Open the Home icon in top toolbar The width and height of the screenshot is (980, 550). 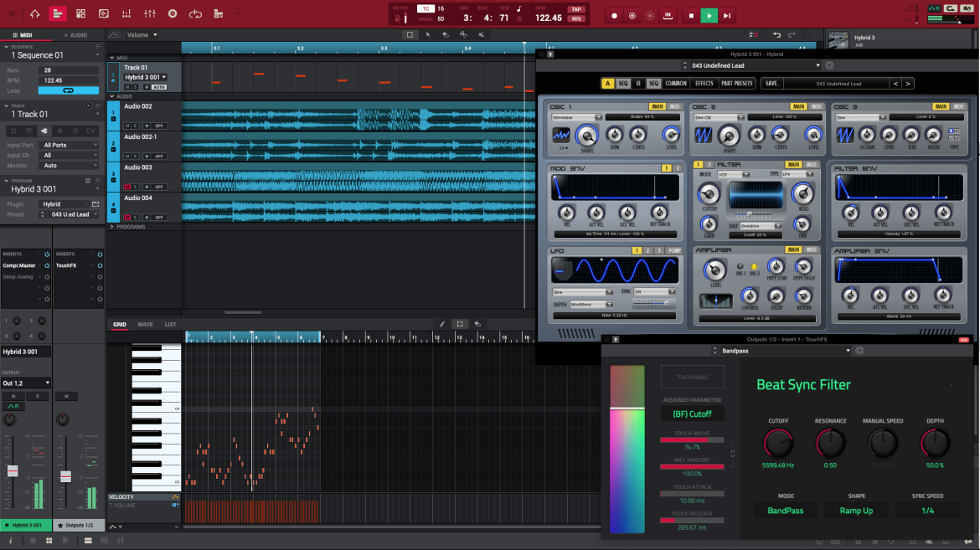pos(35,13)
